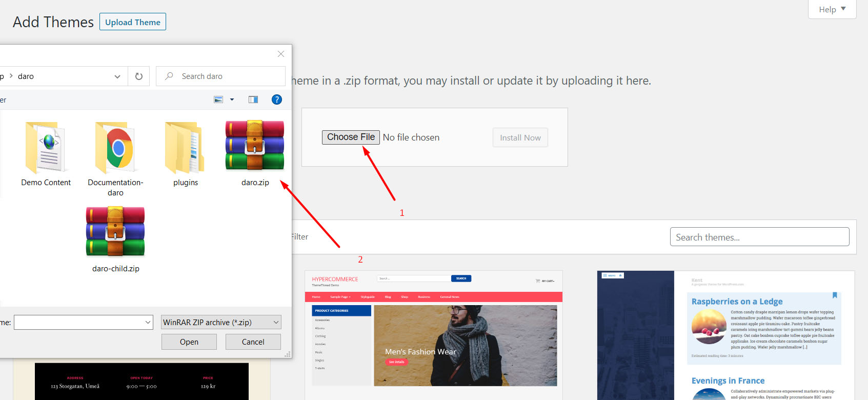Viewport: 868px width, 400px height.
Task: Expand the address path history dropdown
Action: point(117,76)
